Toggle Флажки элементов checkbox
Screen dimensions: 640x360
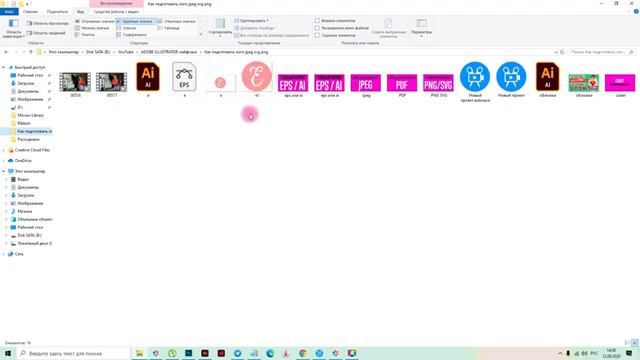pyautogui.click(x=317, y=20)
